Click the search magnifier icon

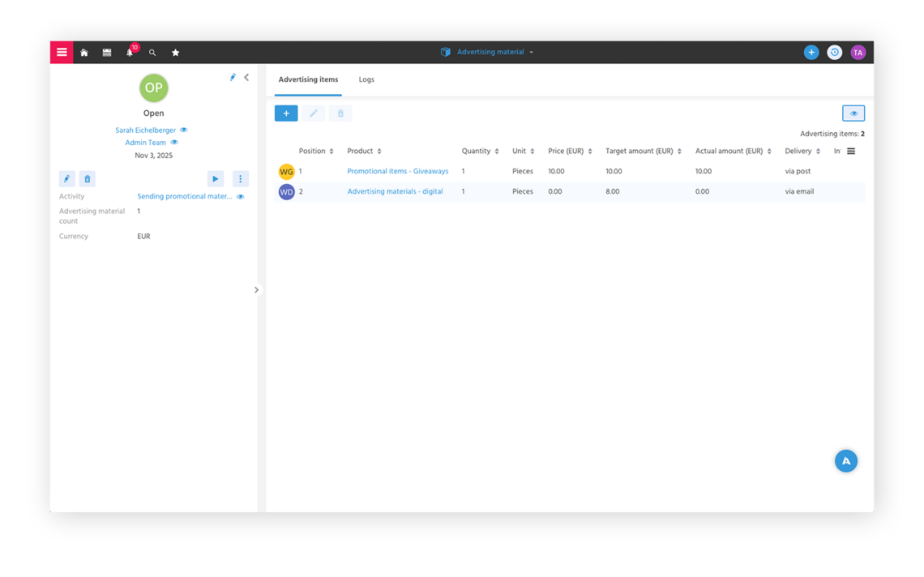click(152, 53)
